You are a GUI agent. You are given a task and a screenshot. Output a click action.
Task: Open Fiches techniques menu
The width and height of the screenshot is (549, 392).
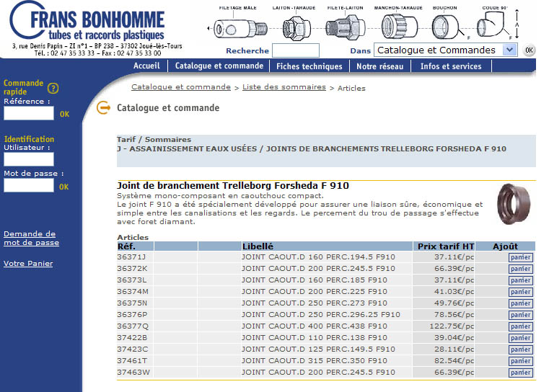[x=309, y=66]
